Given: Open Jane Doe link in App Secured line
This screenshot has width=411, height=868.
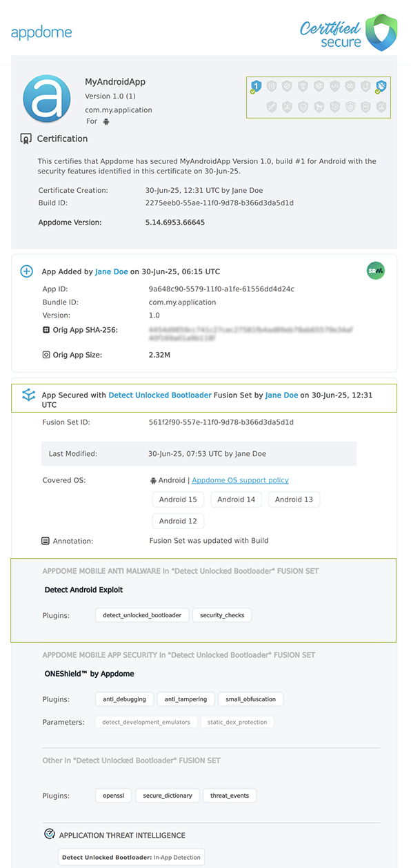Looking at the screenshot, I should tap(282, 395).
